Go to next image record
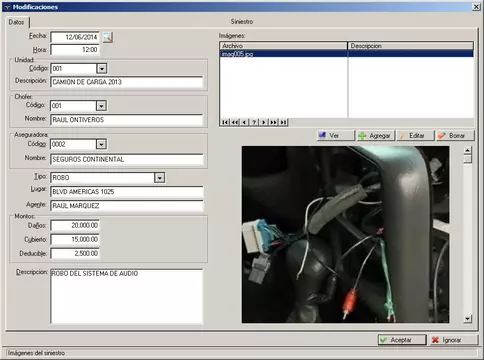 264,122
